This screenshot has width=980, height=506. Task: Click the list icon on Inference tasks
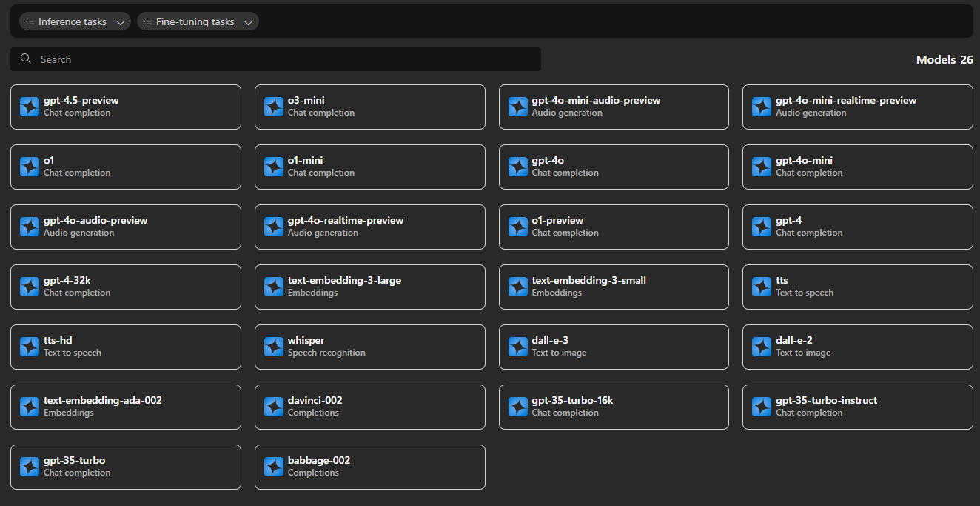pos(30,21)
